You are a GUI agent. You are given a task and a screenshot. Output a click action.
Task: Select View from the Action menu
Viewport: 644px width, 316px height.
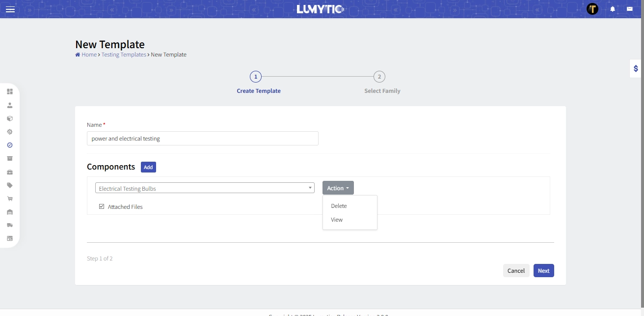pos(336,219)
